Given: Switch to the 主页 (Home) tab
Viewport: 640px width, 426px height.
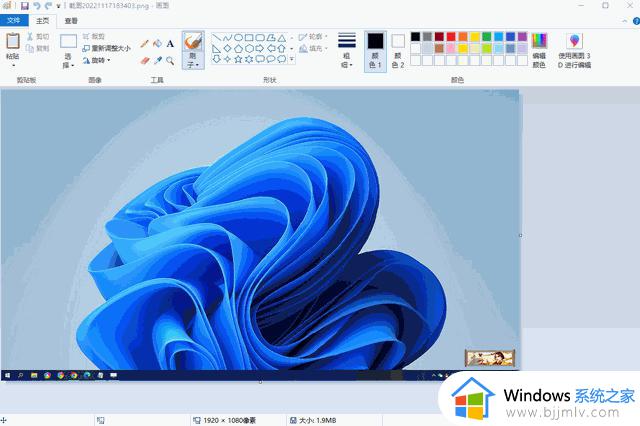Looking at the screenshot, I should point(42,20).
